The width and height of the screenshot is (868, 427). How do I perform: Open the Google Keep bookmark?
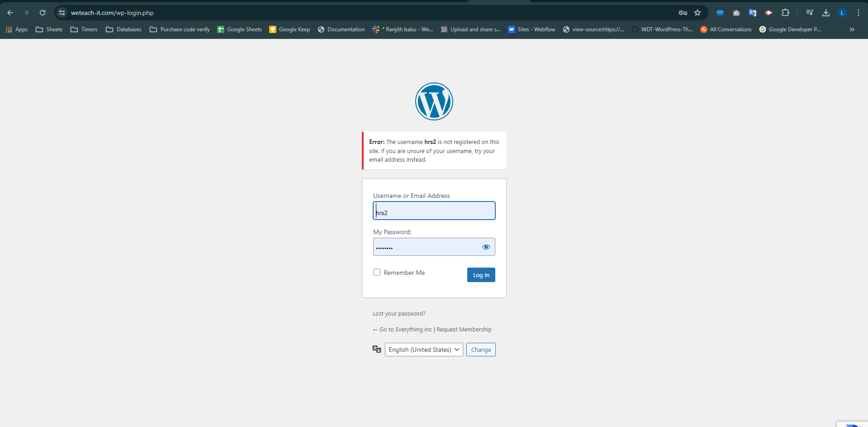[x=289, y=29]
